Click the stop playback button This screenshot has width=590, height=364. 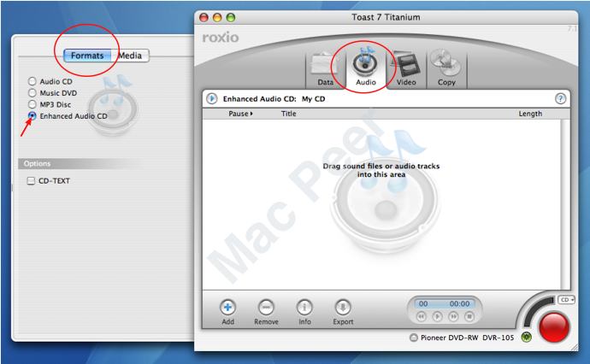click(x=469, y=317)
